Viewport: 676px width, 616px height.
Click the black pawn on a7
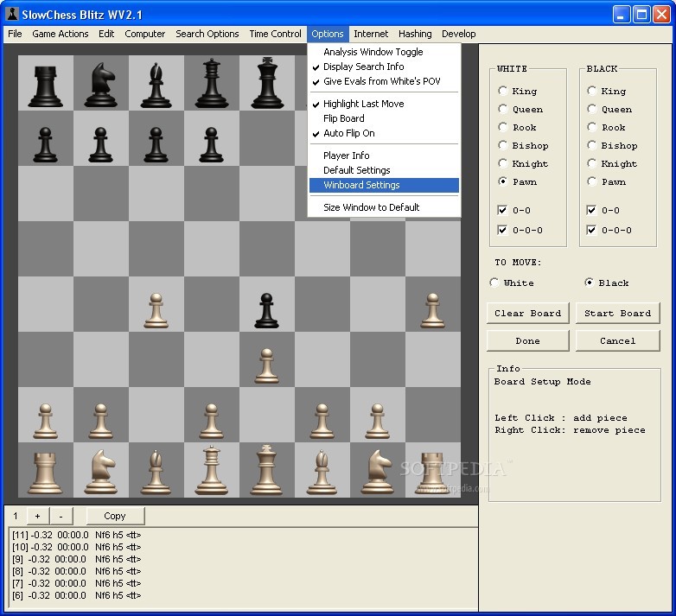(45, 144)
